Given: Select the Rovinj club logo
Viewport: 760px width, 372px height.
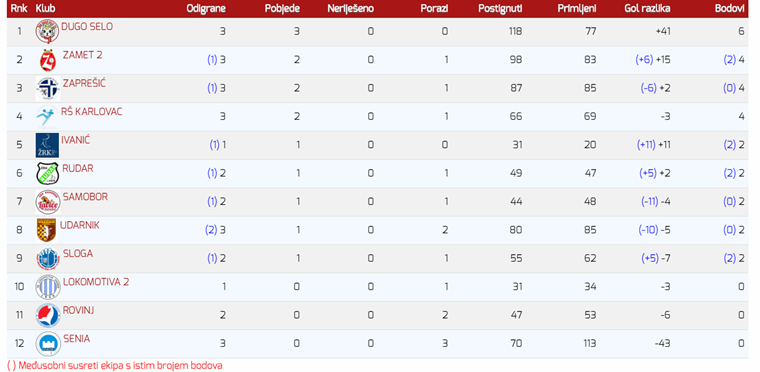Looking at the screenshot, I should coord(48,315).
